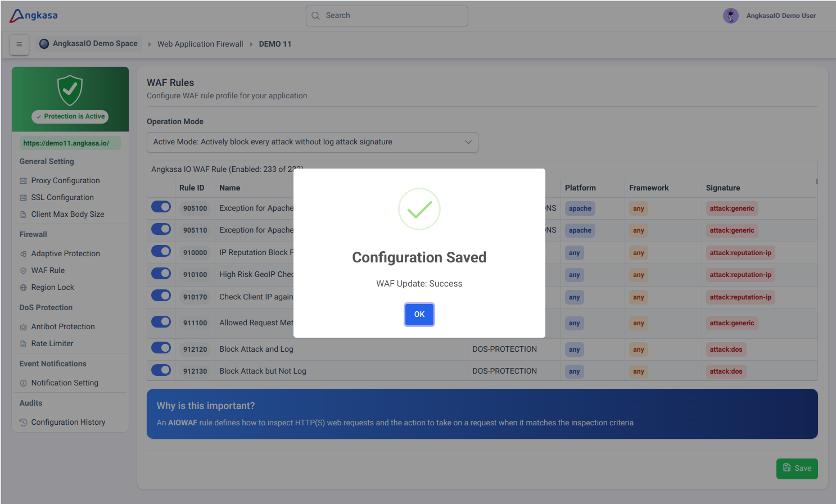Open Configuration History menu item
Screen dimensions: 836x504
tap(68, 423)
